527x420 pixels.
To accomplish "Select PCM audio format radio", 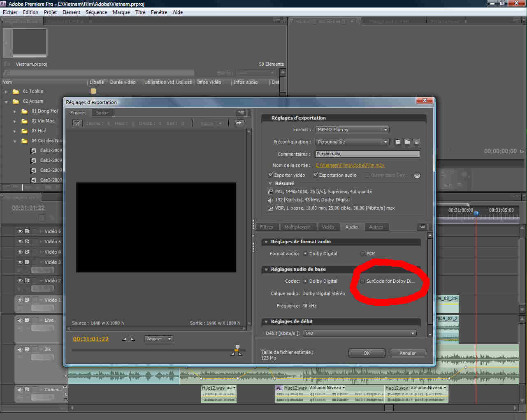I will 362,254.
